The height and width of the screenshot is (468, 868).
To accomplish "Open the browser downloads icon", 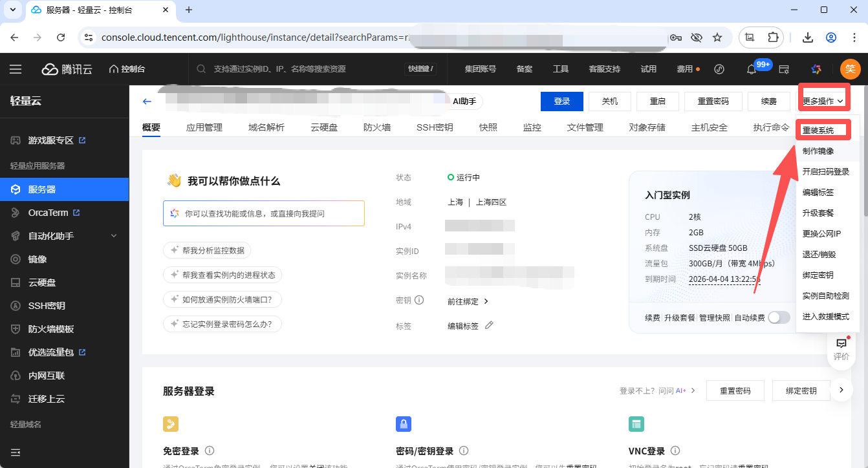I will pyautogui.click(x=808, y=37).
